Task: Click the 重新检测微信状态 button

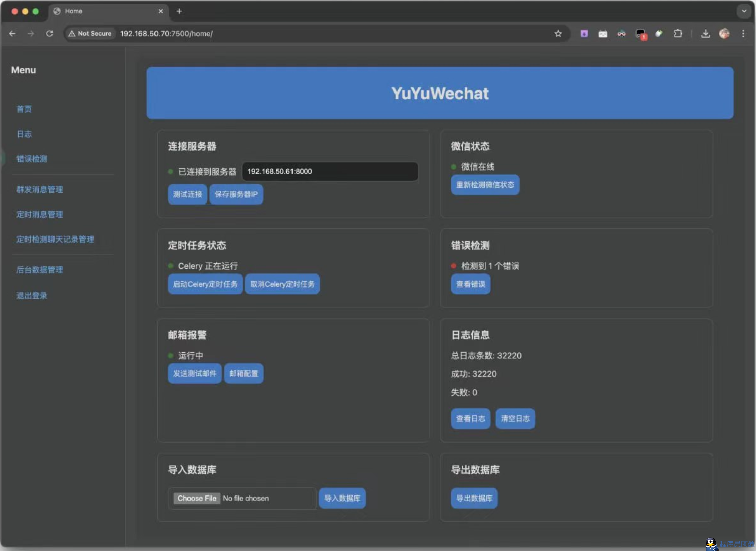Action: click(x=485, y=185)
